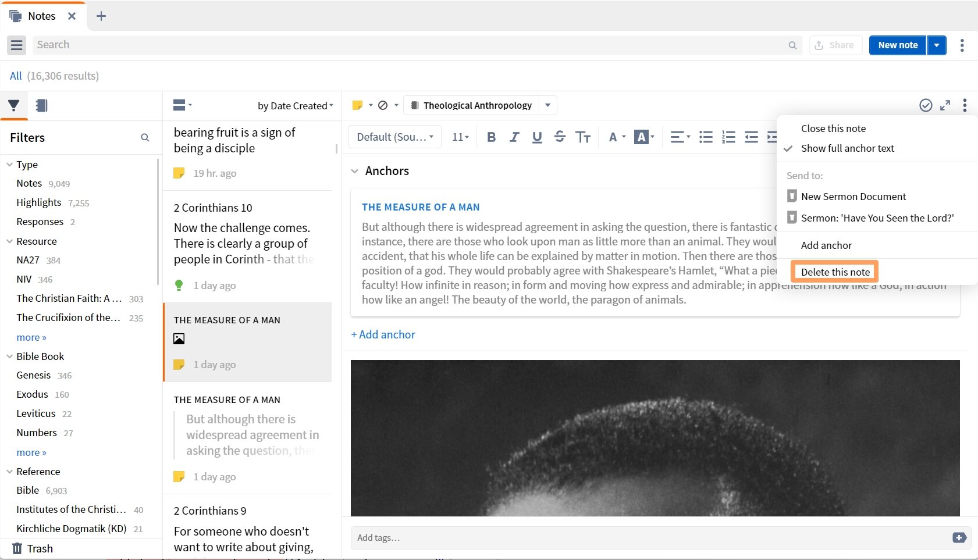Open the hamburger menu beside Search
Viewport: 978px width, 560px height.
pos(16,45)
